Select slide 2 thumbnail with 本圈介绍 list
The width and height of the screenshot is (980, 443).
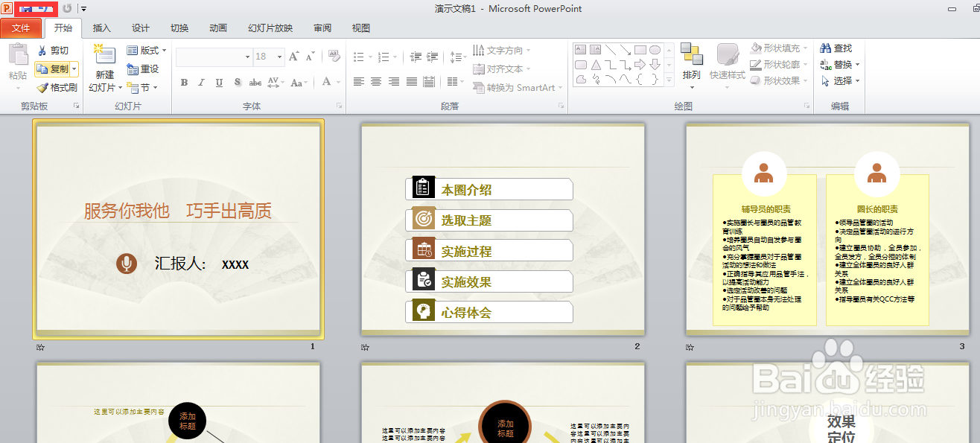(x=503, y=229)
